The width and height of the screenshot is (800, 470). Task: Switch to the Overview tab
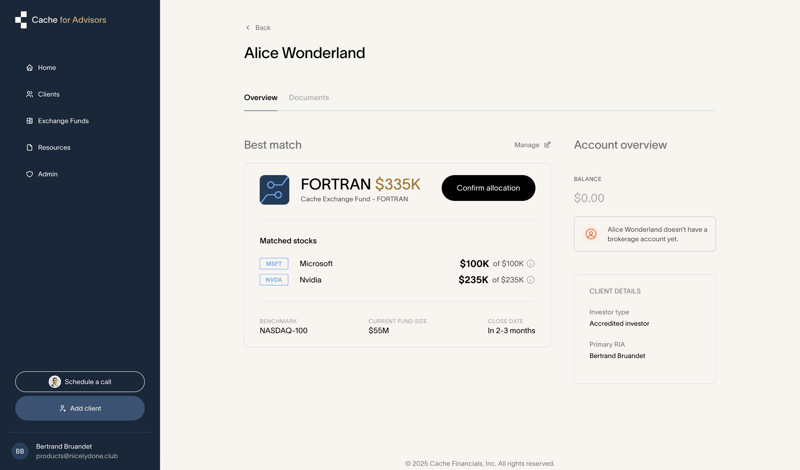tap(260, 98)
